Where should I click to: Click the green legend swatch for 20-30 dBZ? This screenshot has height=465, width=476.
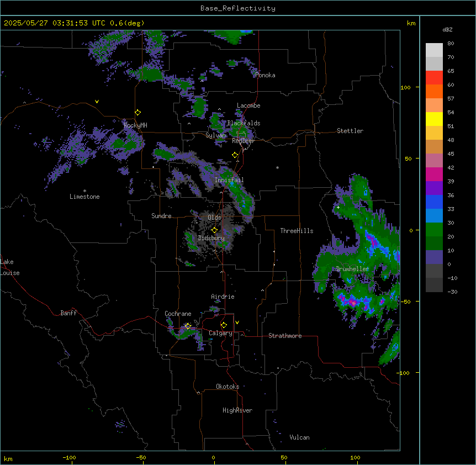[x=434, y=230]
